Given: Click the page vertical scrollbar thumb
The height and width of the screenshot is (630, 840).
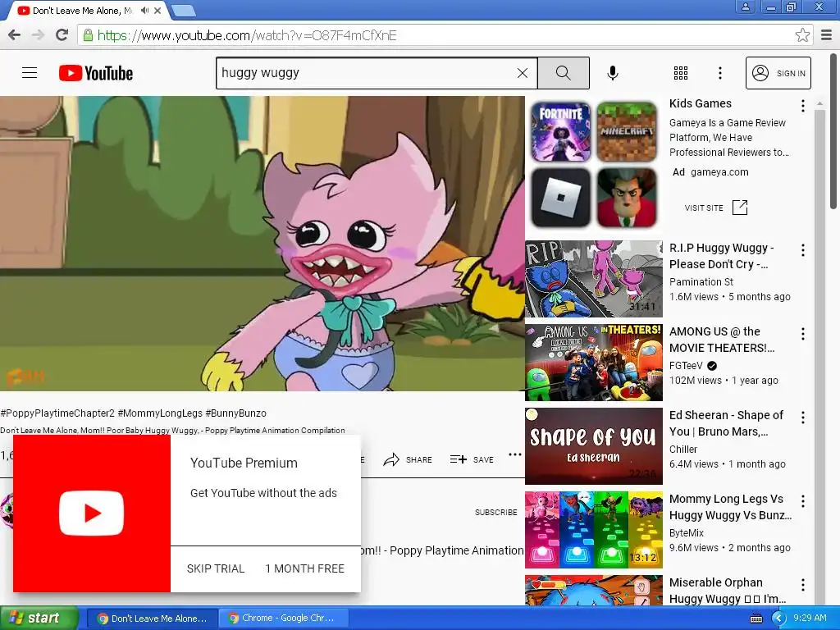Looking at the screenshot, I should pos(834,131).
